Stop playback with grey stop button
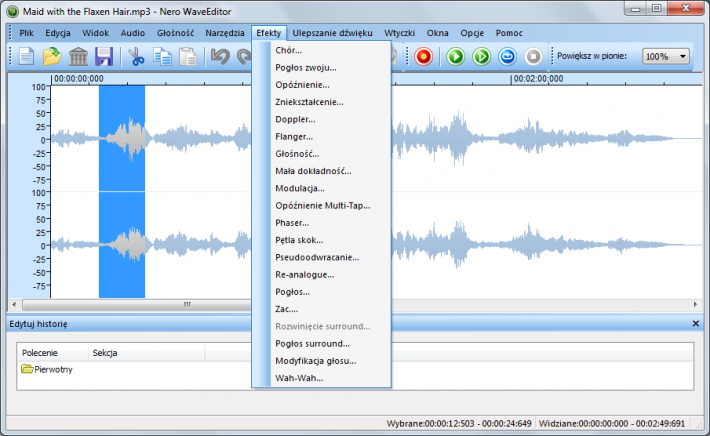710x436 pixels. pyautogui.click(x=533, y=57)
